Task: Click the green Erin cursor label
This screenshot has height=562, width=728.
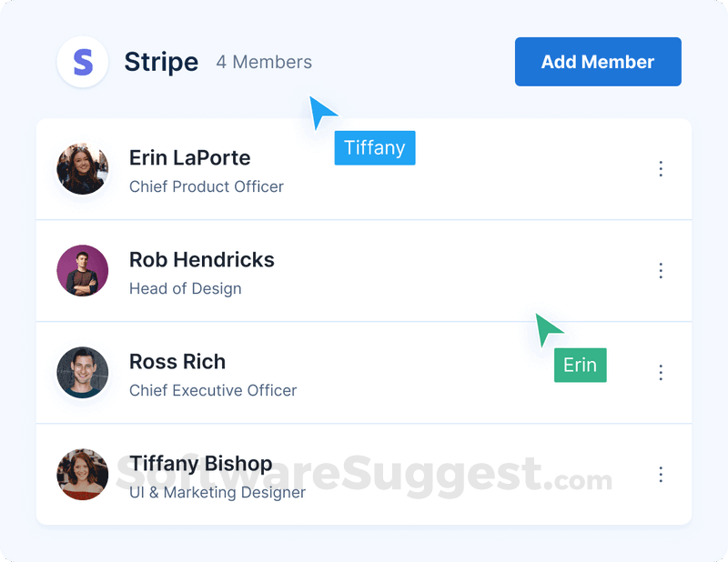Action: pyautogui.click(x=580, y=366)
